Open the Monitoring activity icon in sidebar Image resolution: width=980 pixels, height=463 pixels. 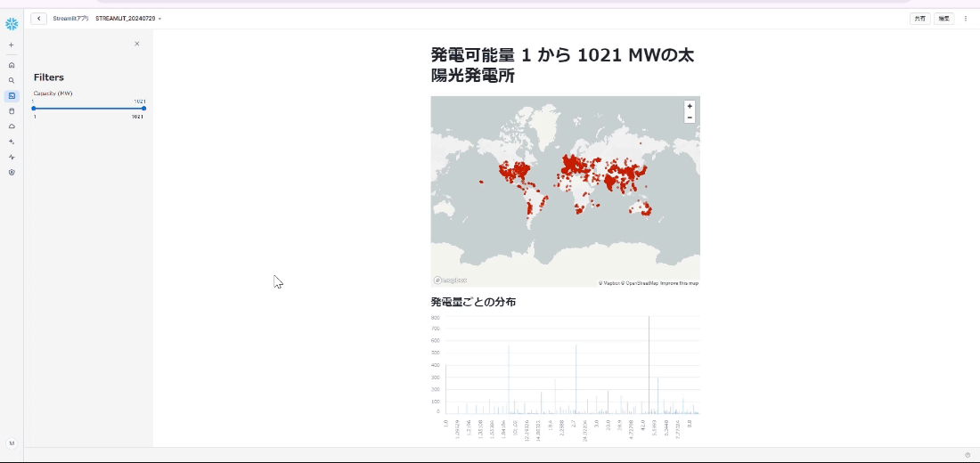point(12,157)
